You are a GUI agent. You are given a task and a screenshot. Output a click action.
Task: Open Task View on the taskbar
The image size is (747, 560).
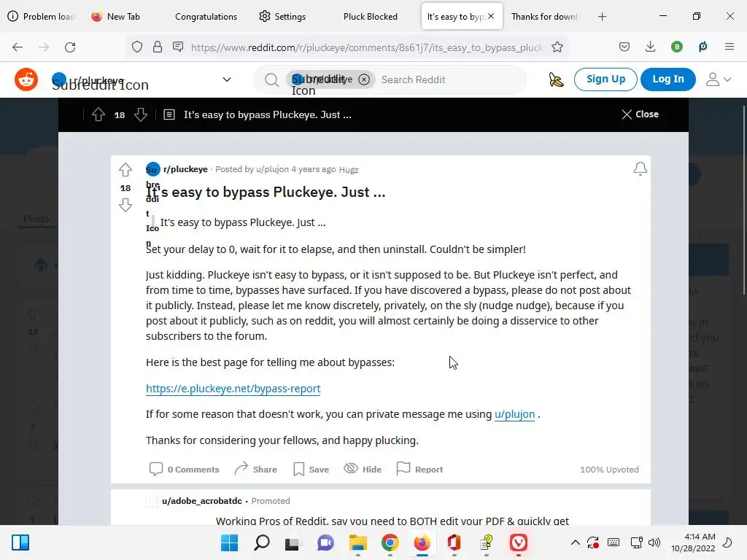tap(293, 542)
